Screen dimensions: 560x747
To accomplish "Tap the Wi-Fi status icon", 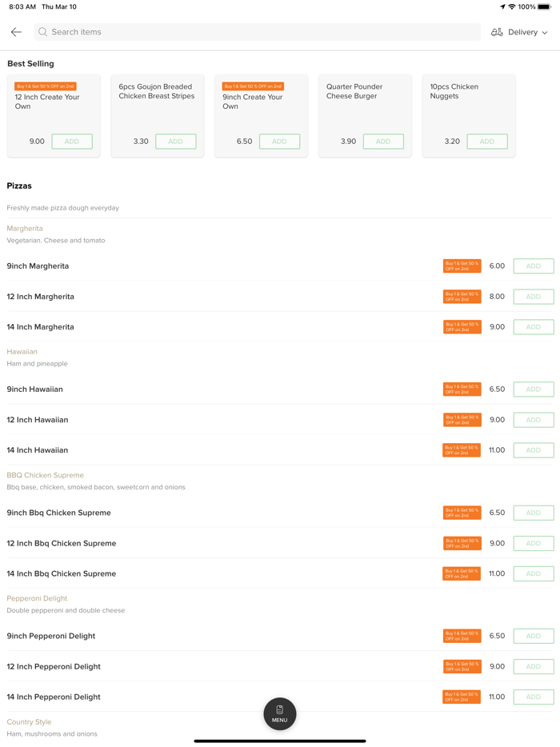I will pyautogui.click(x=512, y=7).
